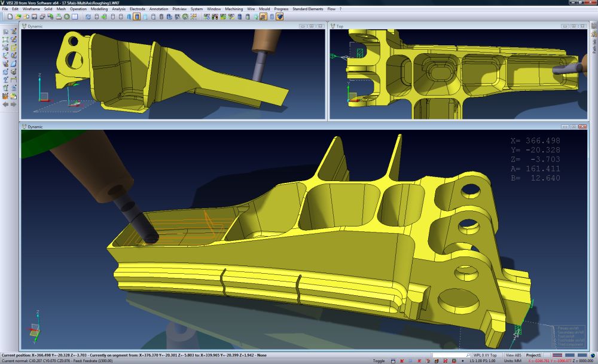The height and width of the screenshot is (364, 598).
Task: Open the ? help menu
Action: click(x=341, y=9)
